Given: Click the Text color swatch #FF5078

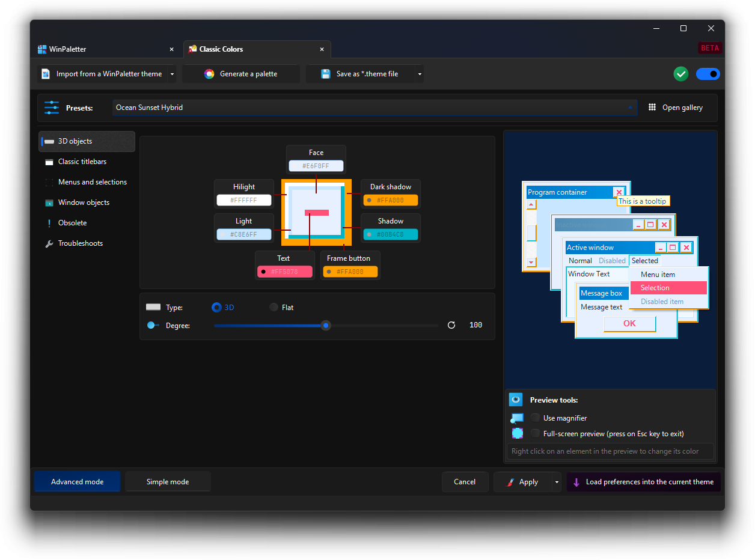Looking at the screenshot, I should pyautogui.click(x=285, y=272).
